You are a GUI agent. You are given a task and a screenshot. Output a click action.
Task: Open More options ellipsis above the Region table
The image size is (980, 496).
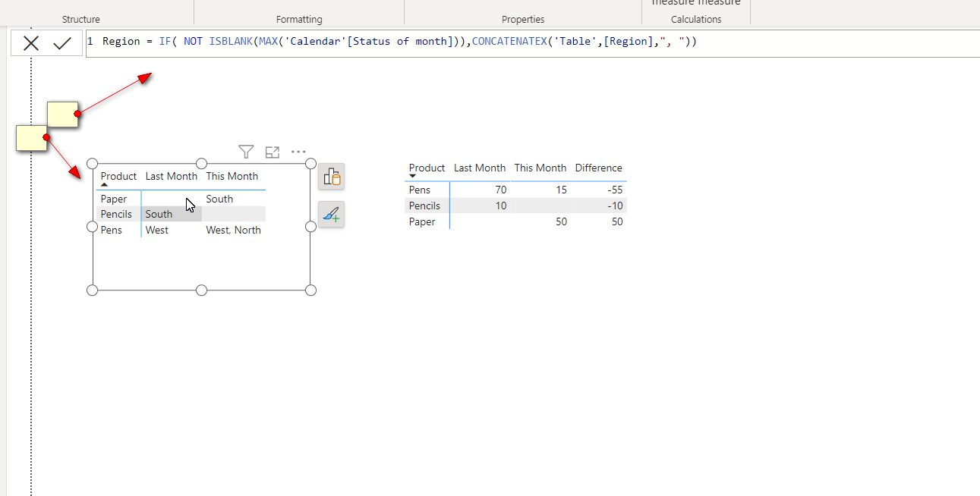tap(298, 152)
